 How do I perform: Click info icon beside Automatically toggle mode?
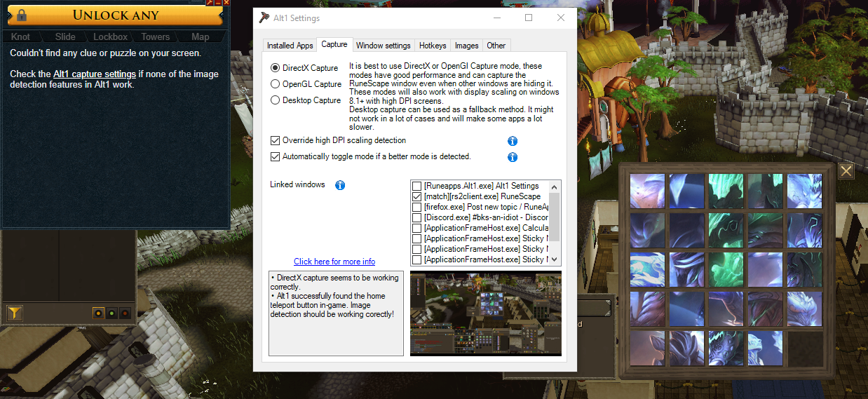point(512,157)
